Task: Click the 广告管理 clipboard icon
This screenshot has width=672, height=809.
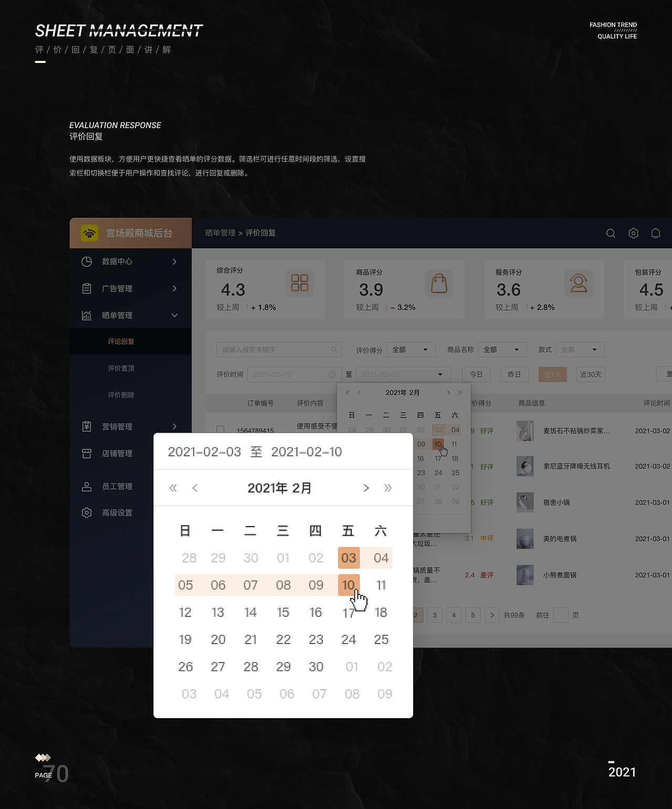Action: [87, 288]
